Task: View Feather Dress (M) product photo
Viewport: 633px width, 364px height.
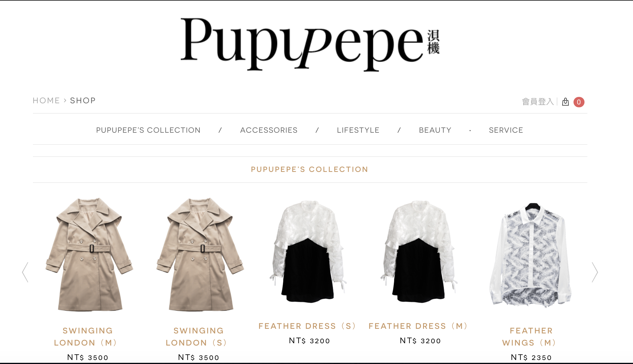Action: pos(419,252)
